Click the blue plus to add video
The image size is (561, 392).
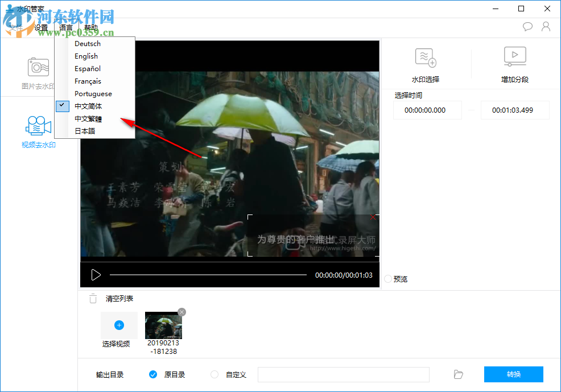click(x=119, y=325)
